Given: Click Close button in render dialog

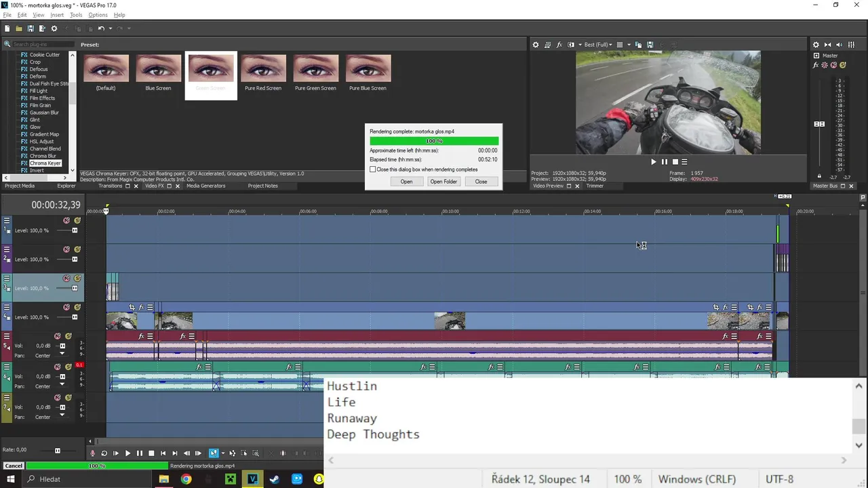Looking at the screenshot, I should point(481,182).
